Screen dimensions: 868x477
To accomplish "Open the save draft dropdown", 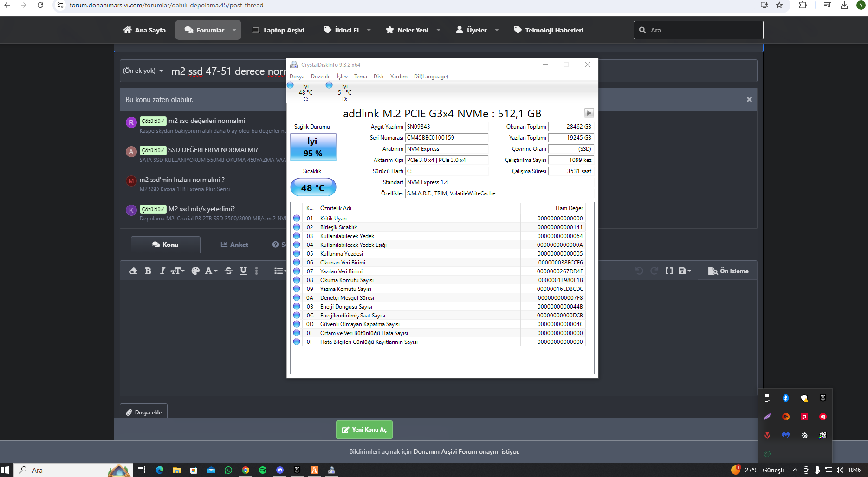I will pos(685,271).
